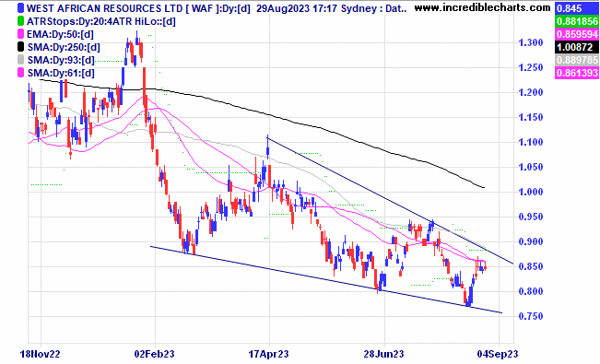Image resolution: width=600 pixels, height=364 pixels.
Task: Select the SMA:Dy:61 legend entry
Action: [61, 73]
